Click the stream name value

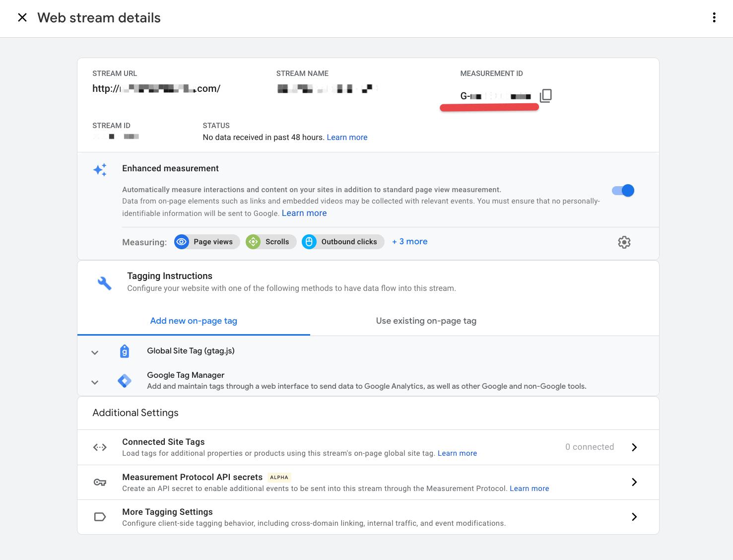[327, 89]
